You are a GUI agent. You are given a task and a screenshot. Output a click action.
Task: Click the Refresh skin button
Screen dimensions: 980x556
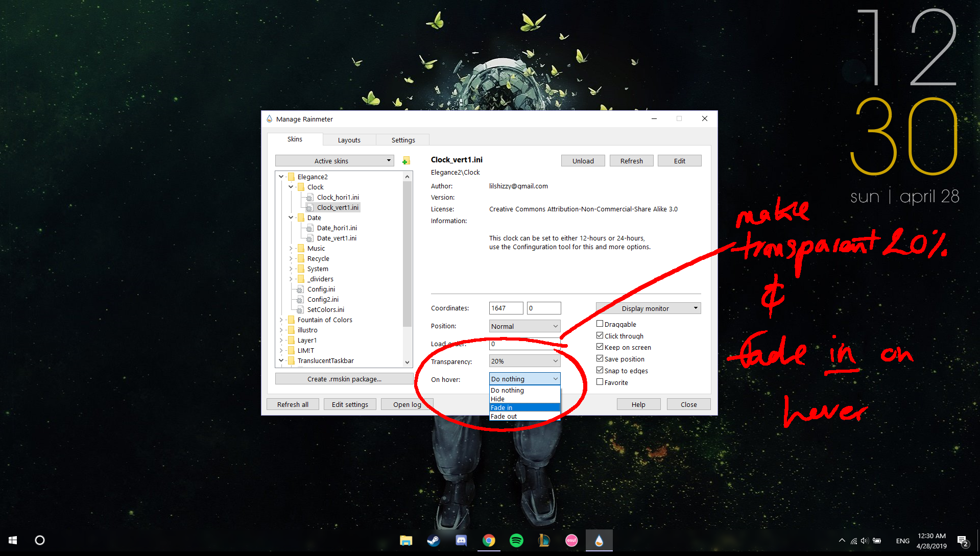point(631,161)
